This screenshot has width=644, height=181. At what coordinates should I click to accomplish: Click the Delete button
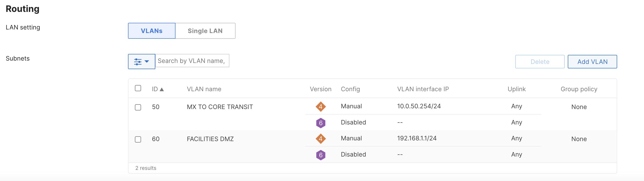[x=540, y=62]
